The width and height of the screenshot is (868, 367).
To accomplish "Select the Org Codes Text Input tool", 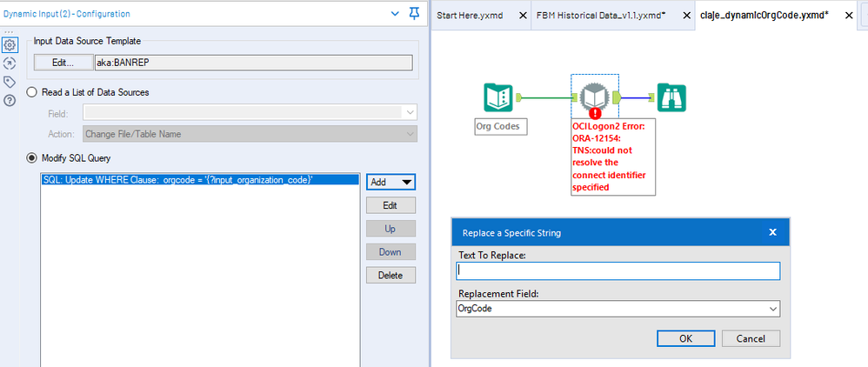I will point(498,98).
